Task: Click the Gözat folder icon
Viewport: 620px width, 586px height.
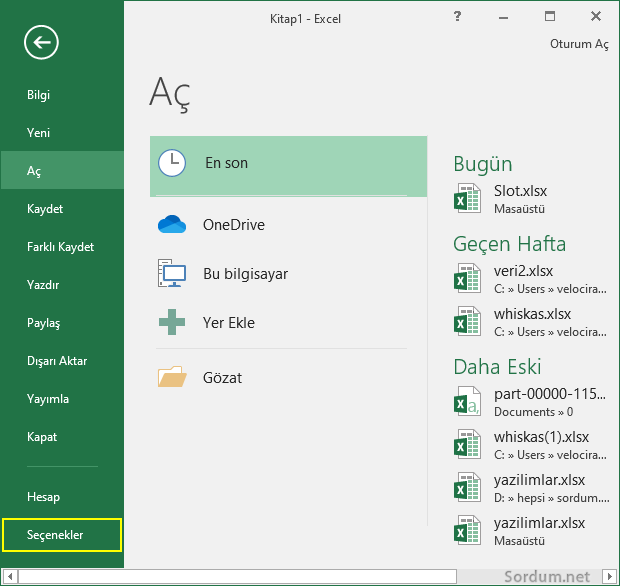Action: pyautogui.click(x=172, y=376)
